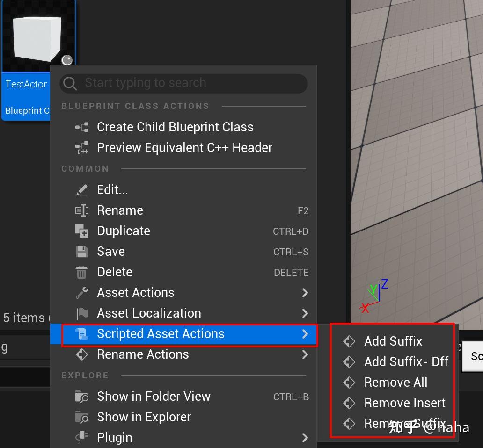Click the Show in Folder View icon

click(x=82, y=397)
